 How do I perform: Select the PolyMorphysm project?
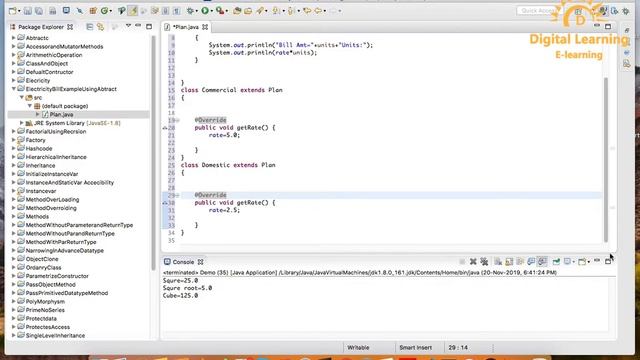coord(45,302)
